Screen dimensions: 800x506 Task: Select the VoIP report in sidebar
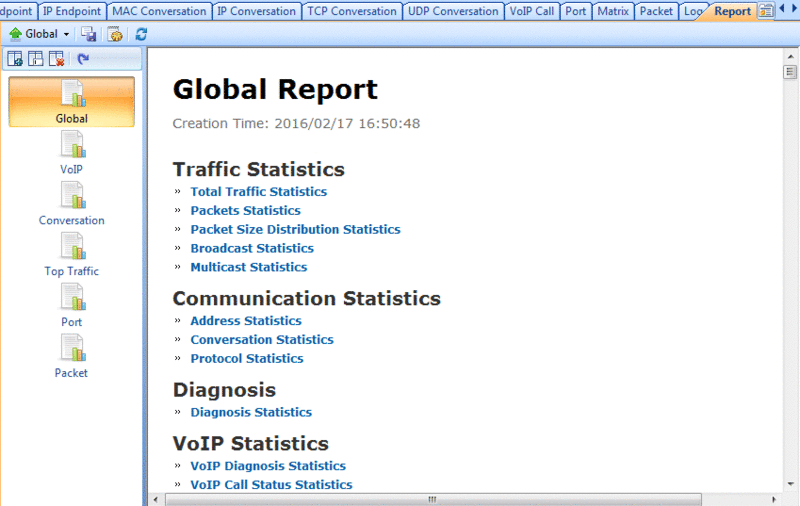71,153
